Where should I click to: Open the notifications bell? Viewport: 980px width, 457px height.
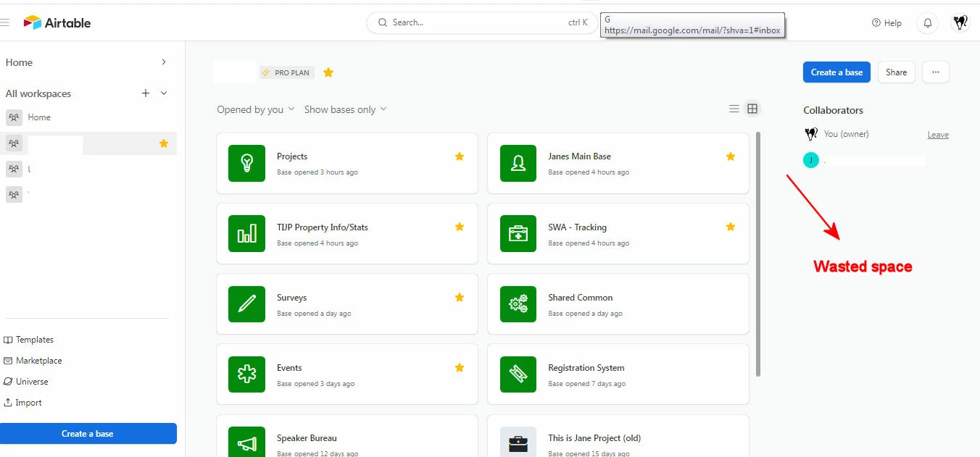point(927,23)
